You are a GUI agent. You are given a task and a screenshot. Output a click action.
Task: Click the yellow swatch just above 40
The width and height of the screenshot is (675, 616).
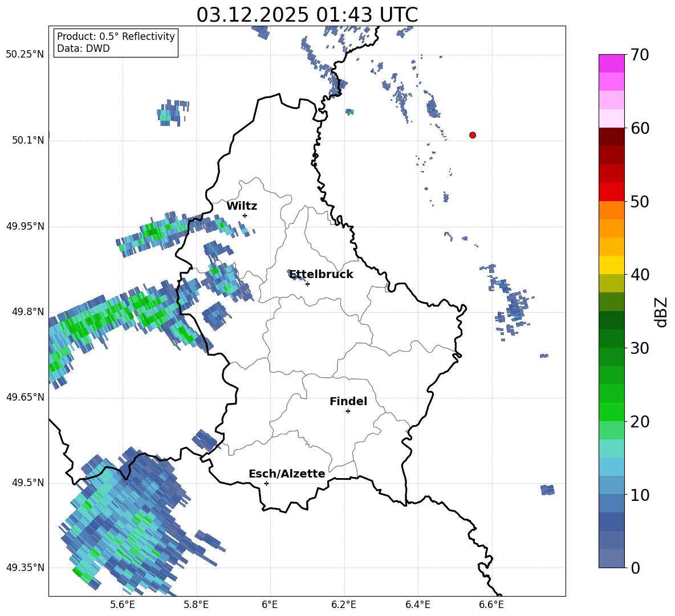612,265
